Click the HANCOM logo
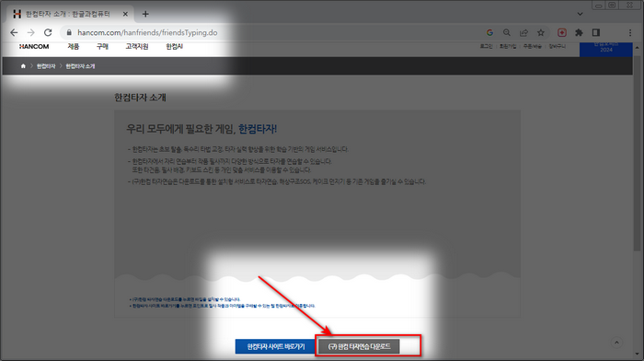This screenshot has height=361, width=644. click(34, 46)
